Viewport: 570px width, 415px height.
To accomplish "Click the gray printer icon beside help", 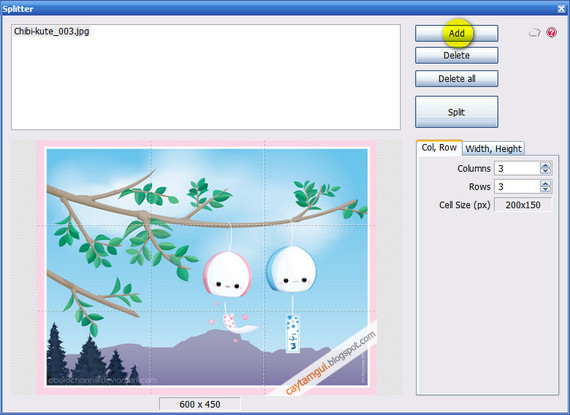I will [x=534, y=33].
